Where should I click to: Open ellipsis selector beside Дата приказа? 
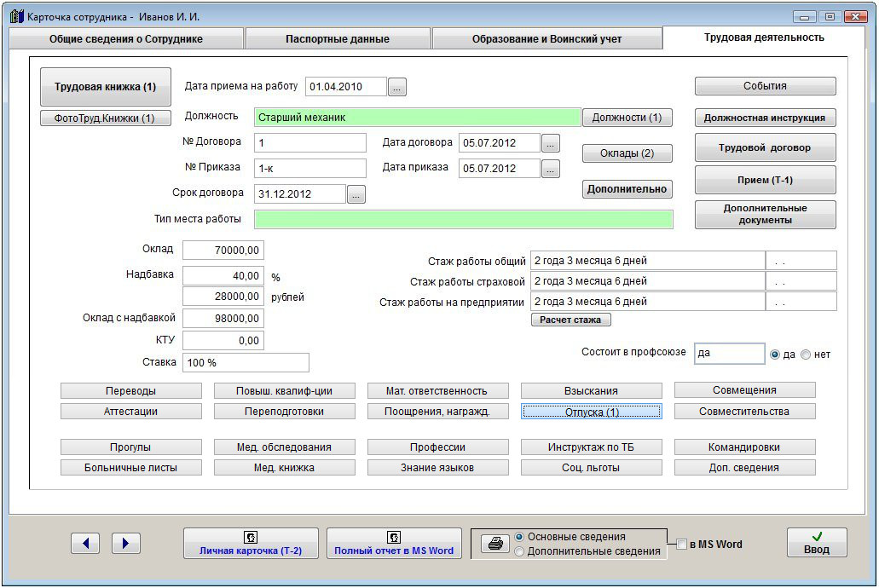(551, 169)
